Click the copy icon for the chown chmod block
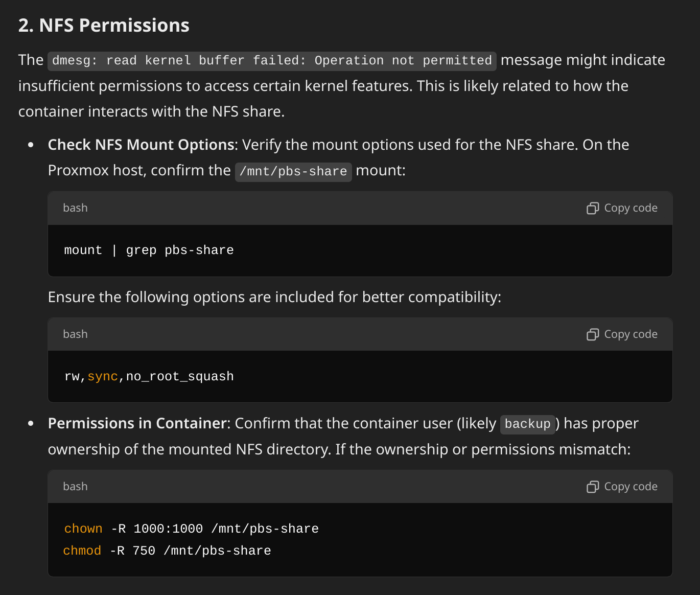This screenshot has height=595, width=700. [x=592, y=487]
